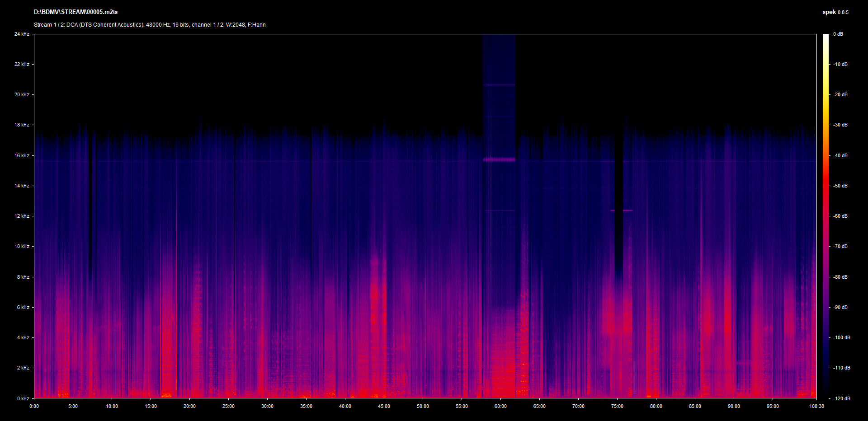Click the spek 0.8.5 version label
The image size is (868, 421).
point(835,12)
